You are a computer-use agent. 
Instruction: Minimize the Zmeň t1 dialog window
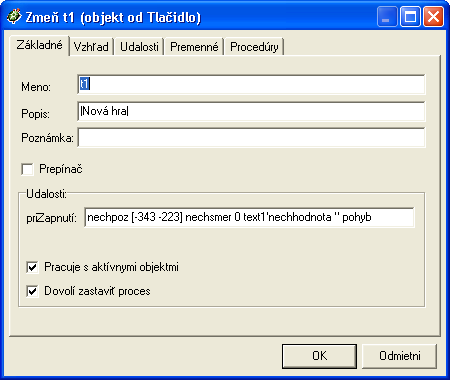pos(387,17)
